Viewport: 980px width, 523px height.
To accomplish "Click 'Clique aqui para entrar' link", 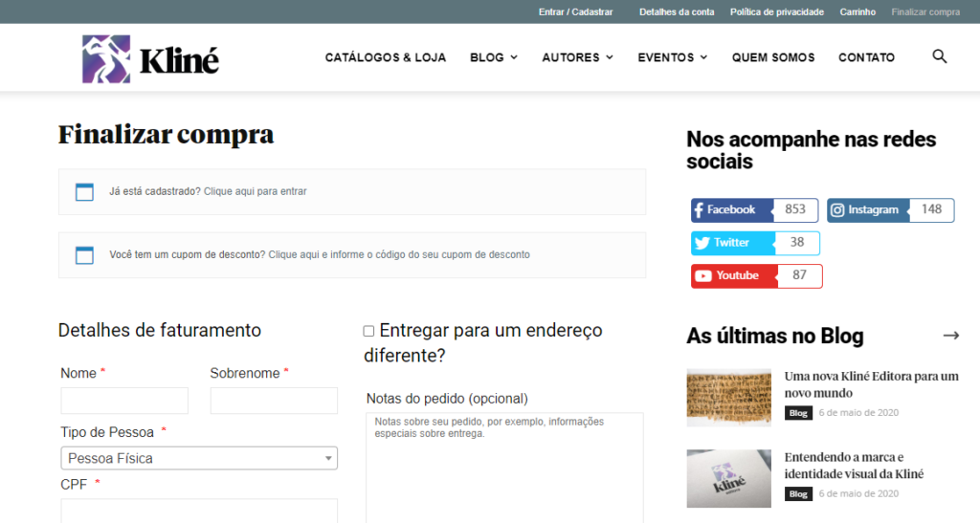I will tap(256, 191).
